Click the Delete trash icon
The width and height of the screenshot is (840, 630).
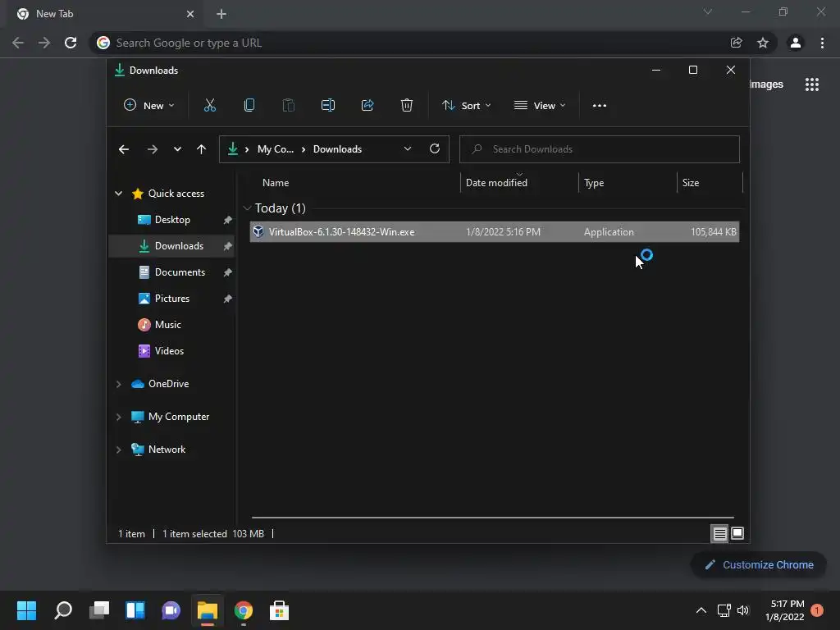(x=407, y=106)
